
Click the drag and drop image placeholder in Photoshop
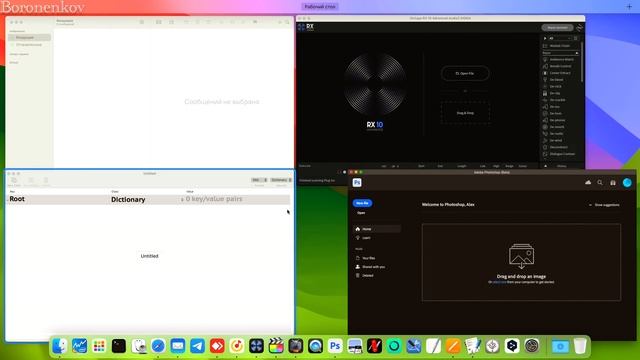pyautogui.click(x=521, y=262)
